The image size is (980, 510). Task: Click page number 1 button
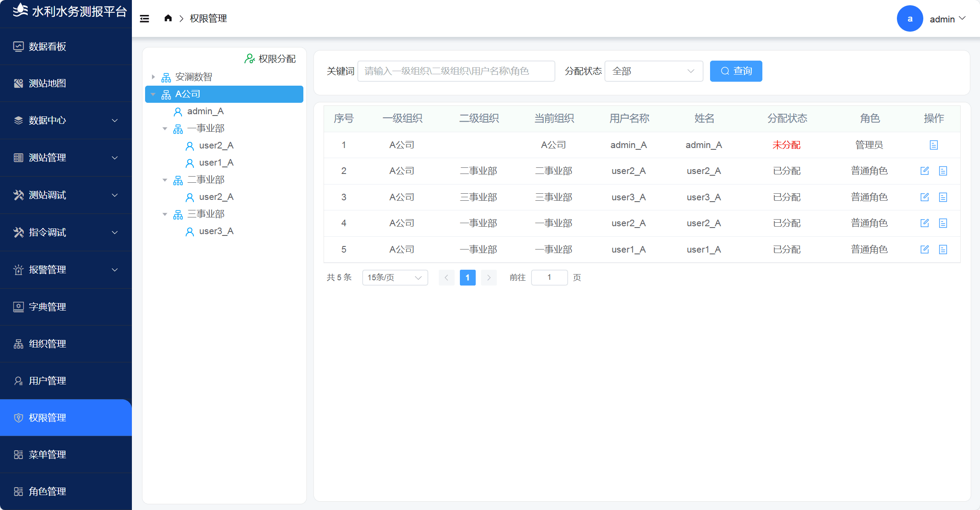(467, 278)
